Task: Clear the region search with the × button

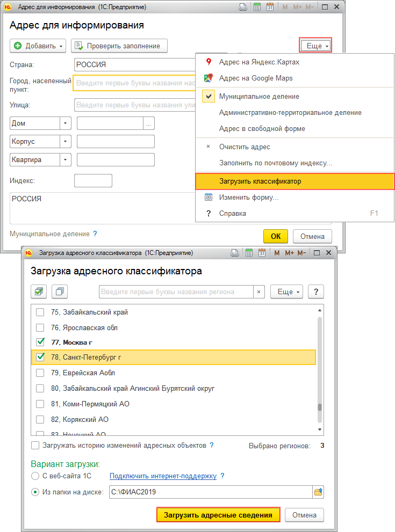Action: click(x=259, y=291)
